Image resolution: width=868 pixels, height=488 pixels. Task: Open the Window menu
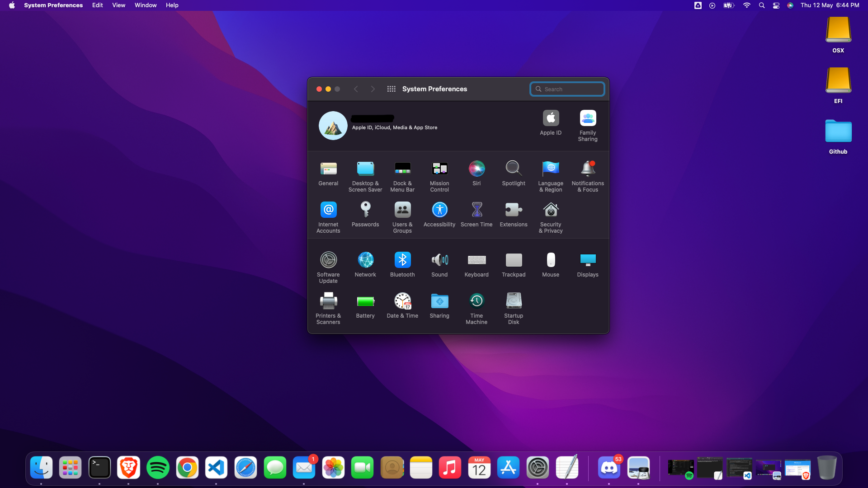coord(146,5)
